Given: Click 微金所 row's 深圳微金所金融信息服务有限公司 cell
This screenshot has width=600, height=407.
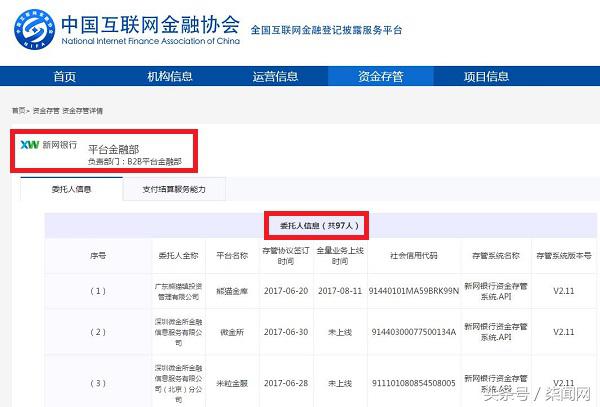Looking at the screenshot, I should point(178,332).
